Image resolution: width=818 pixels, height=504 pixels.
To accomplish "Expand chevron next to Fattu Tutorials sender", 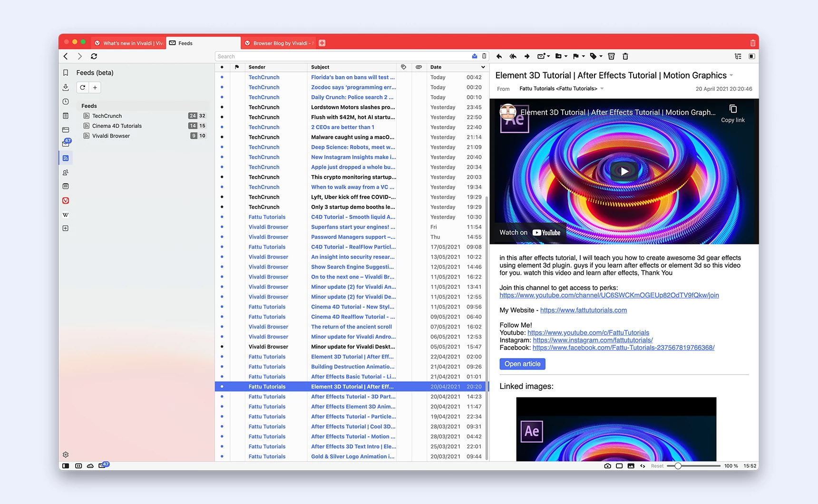I will [x=602, y=89].
